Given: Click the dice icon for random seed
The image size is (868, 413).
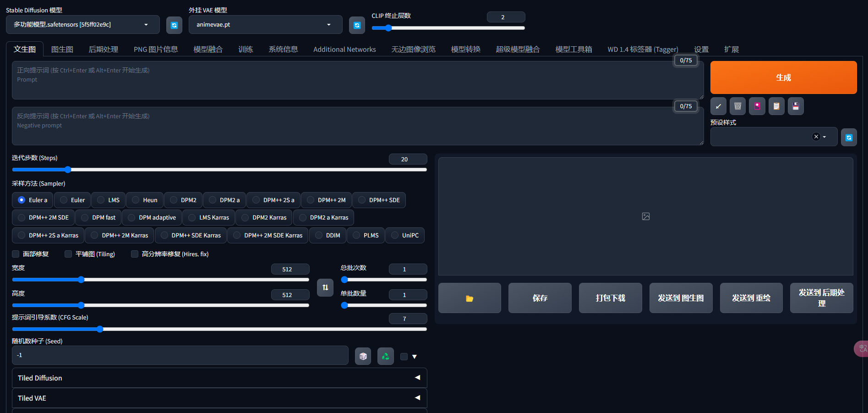Looking at the screenshot, I should pos(363,356).
